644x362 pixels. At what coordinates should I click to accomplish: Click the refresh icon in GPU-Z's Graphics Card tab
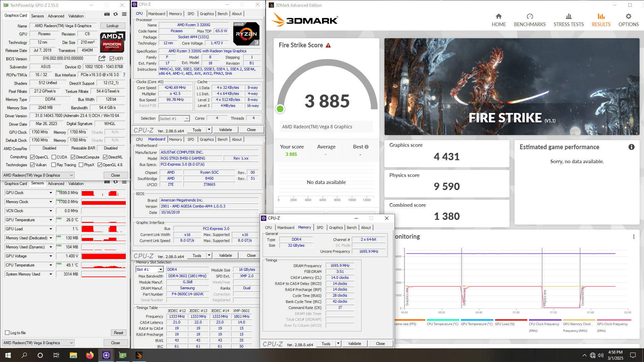115,14
